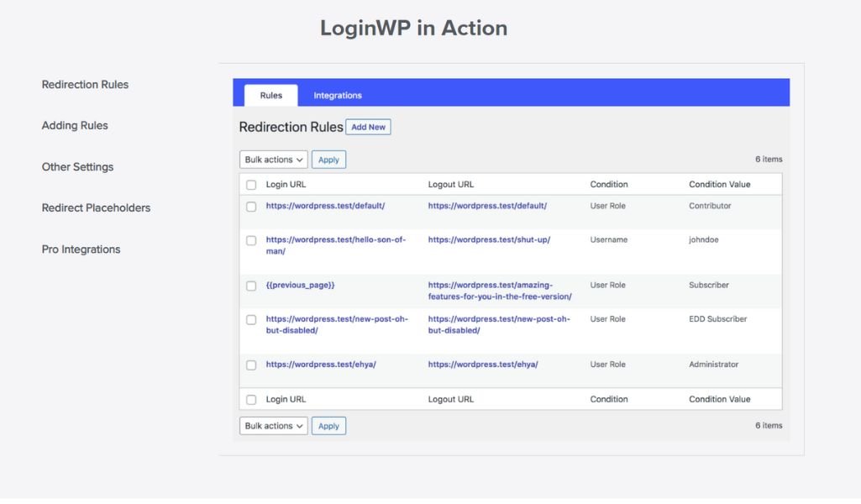Click the Logout URL footer column label
Image resolution: width=861 pixels, height=504 pixels.
450,400
